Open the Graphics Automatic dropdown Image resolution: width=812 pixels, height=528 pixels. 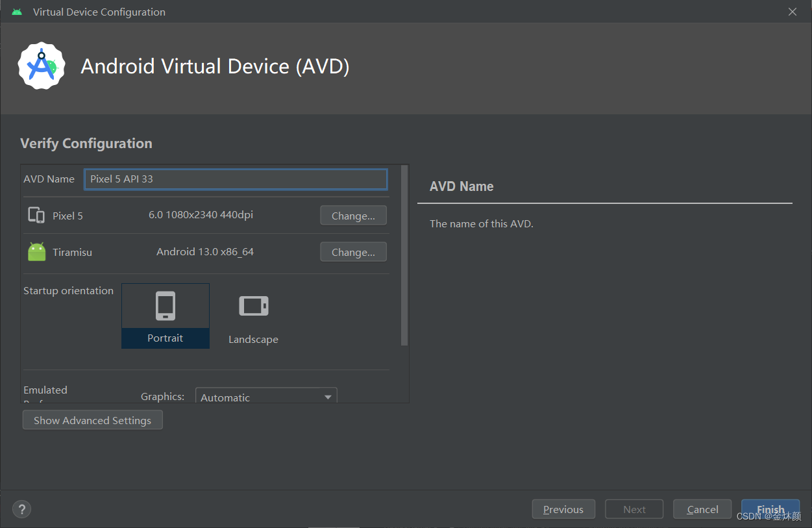[x=266, y=396]
